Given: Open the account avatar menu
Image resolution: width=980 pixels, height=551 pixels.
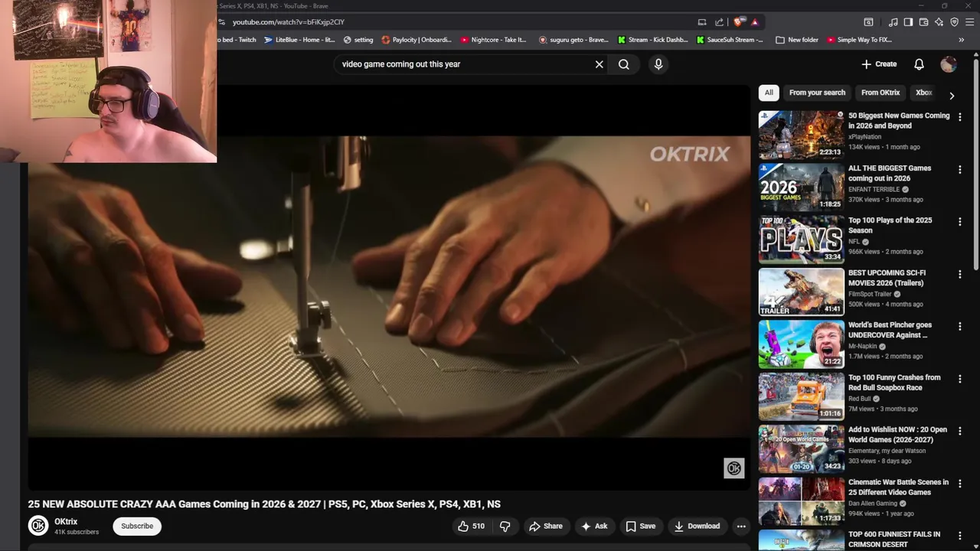Looking at the screenshot, I should coord(949,64).
